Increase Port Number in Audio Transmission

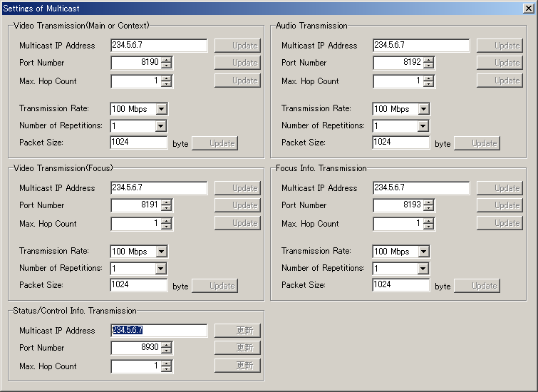point(428,60)
